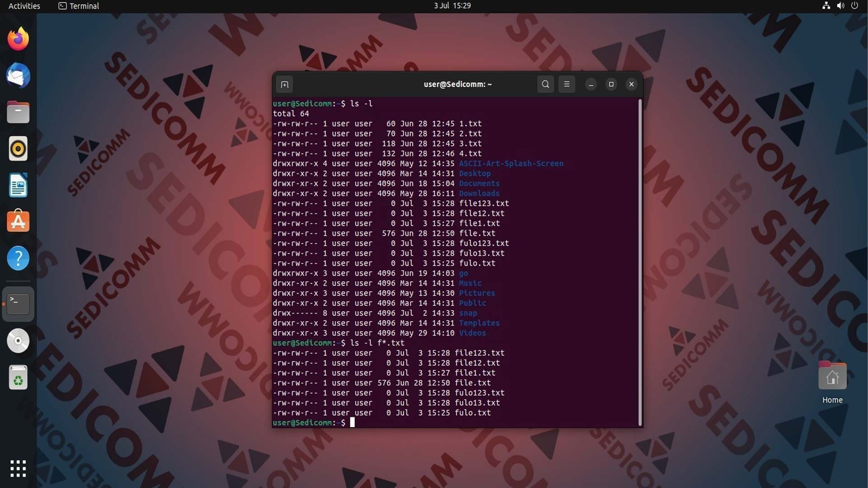The image size is (868, 488).
Task: Minimize the terminal window
Action: tap(591, 84)
